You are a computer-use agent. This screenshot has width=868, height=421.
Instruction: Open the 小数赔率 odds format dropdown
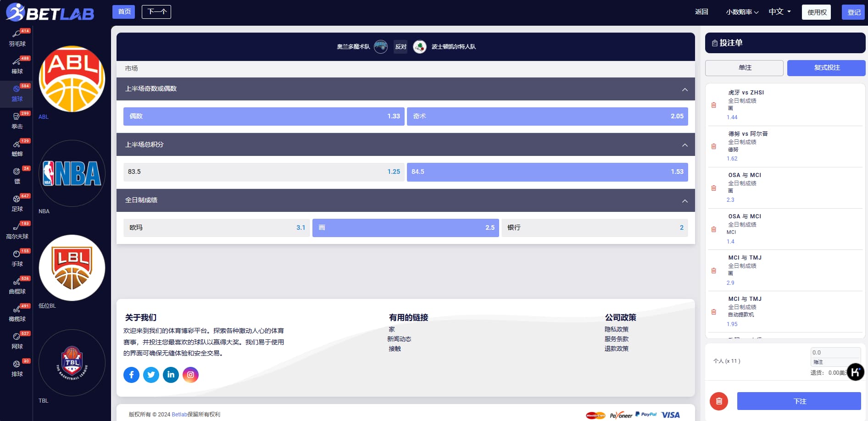(x=742, y=12)
